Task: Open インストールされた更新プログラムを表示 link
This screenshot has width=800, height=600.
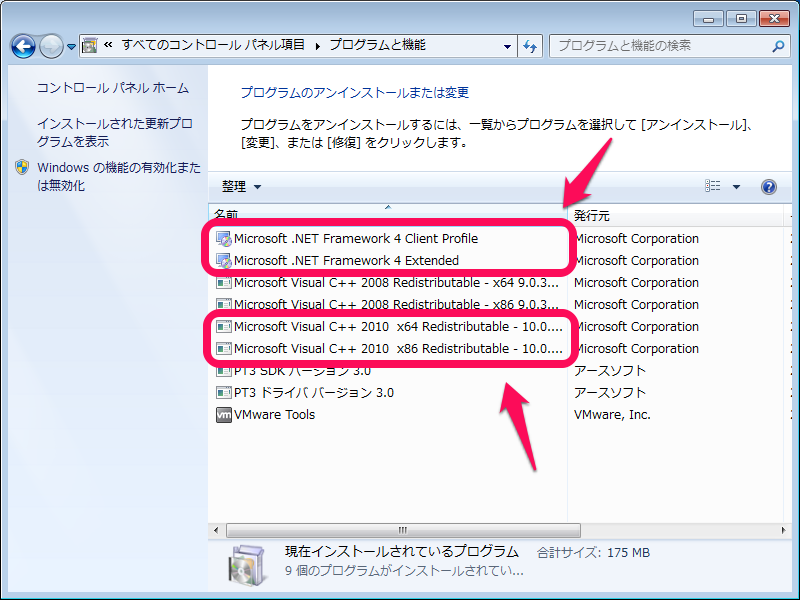Action: (x=115, y=132)
